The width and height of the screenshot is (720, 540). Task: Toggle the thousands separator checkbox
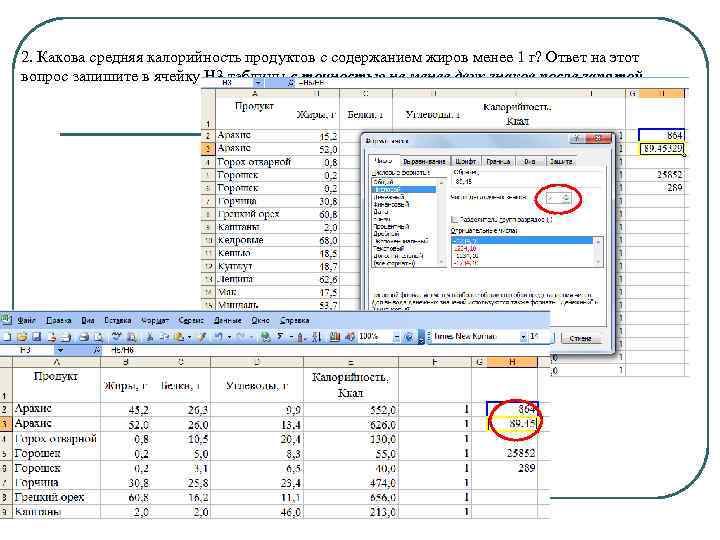[455, 219]
